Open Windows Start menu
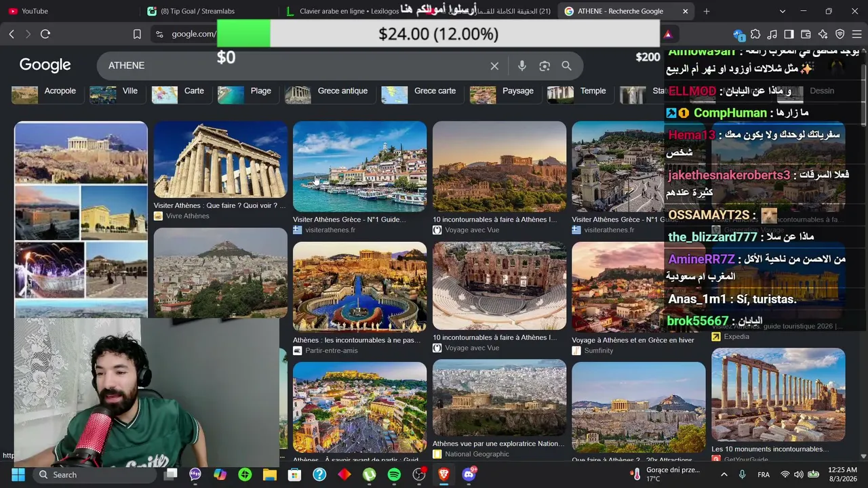 (18, 474)
